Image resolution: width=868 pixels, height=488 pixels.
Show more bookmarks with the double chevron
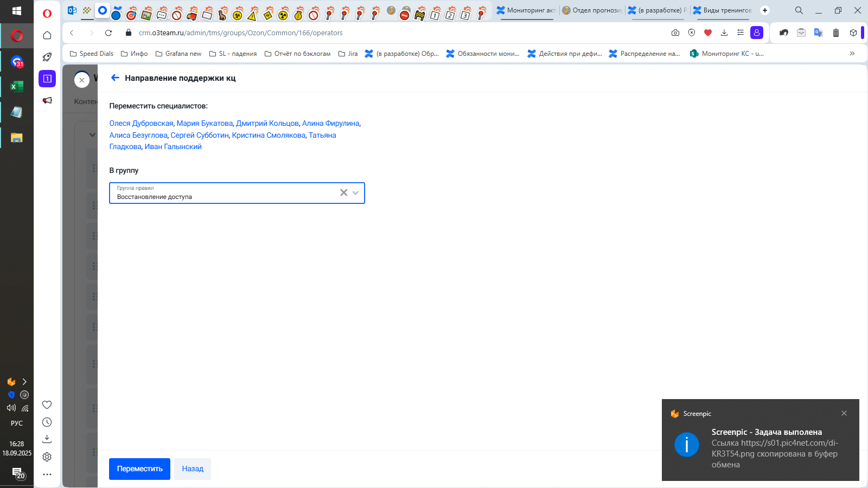pos(852,54)
